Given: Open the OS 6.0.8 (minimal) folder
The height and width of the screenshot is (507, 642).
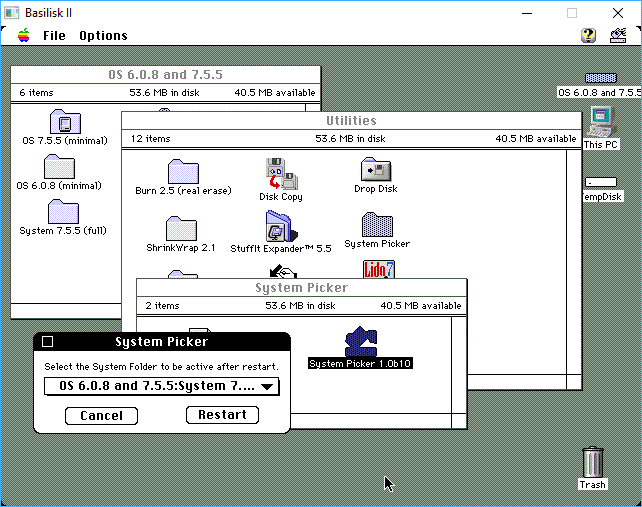Looking at the screenshot, I should point(59,167).
